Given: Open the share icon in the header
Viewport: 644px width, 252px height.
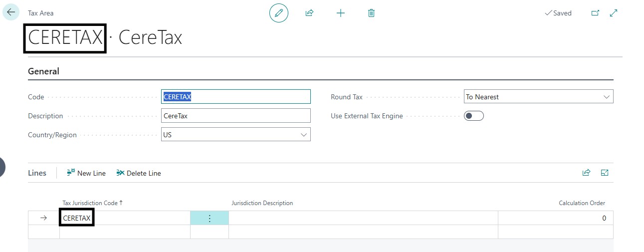Looking at the screenshot, I should (x=309, y=13).
